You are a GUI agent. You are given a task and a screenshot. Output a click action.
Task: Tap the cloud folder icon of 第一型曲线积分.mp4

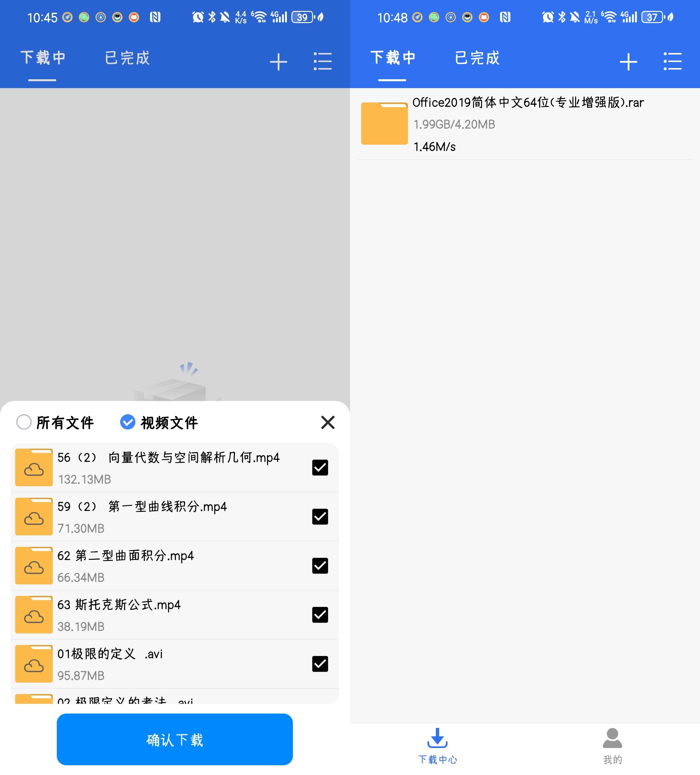pos(34,516)
